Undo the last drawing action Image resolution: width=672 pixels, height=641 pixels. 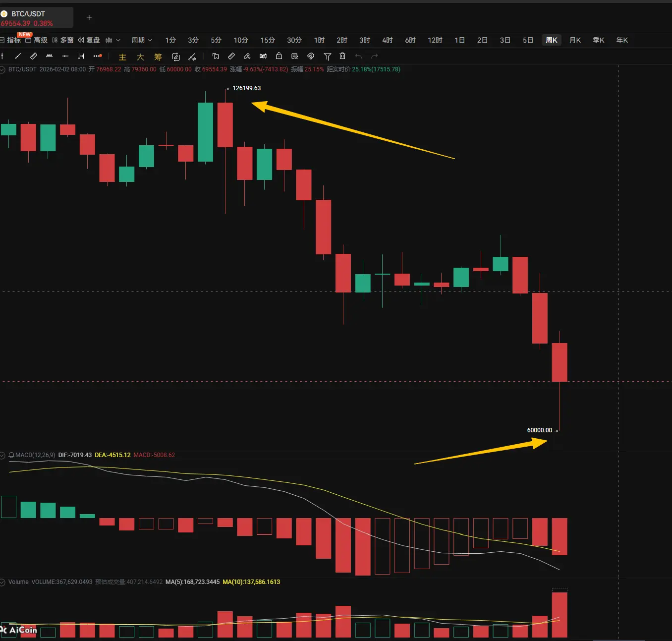(359, 56)
